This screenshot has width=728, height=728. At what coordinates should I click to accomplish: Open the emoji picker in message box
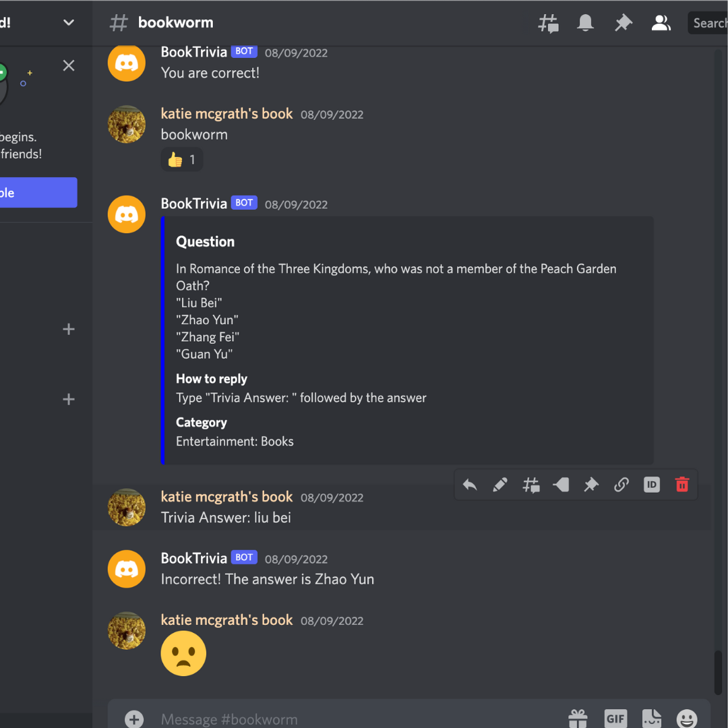pyautogui.click(x=686, y=719)
